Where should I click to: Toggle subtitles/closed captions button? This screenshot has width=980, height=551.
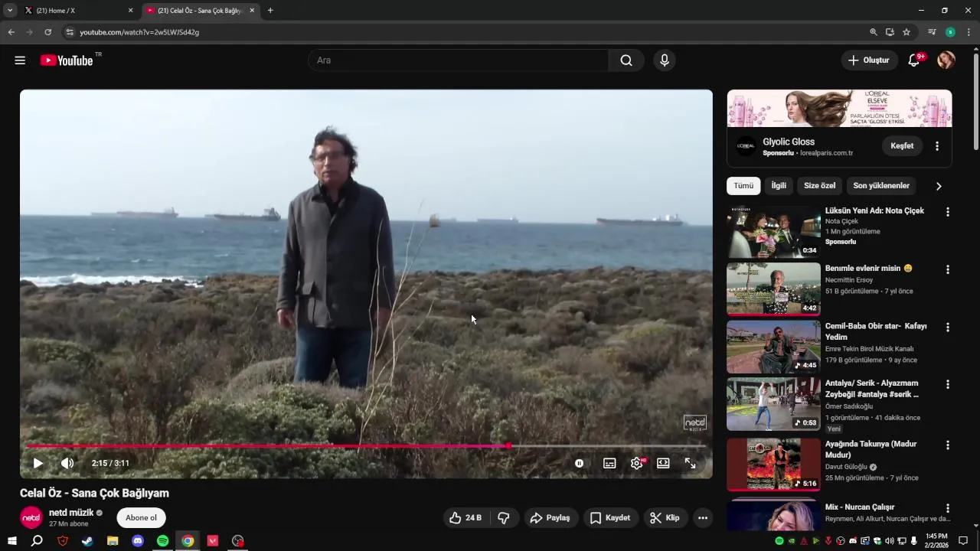point(609,463)
